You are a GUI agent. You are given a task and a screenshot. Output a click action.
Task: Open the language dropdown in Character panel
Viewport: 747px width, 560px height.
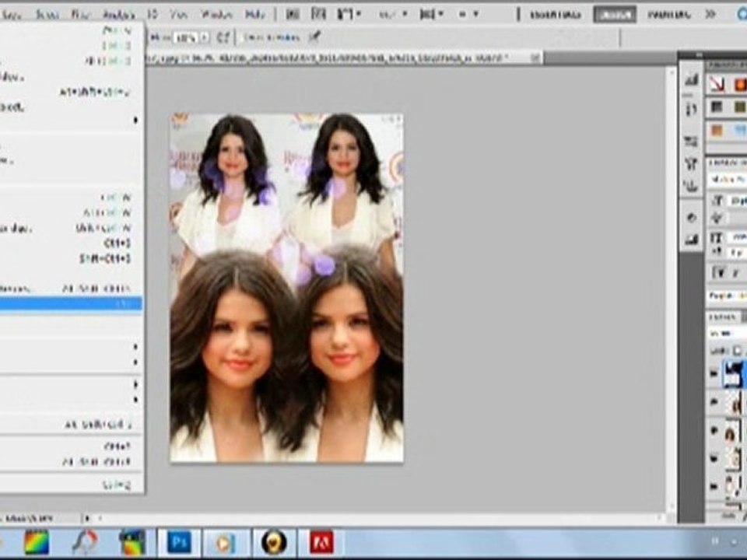[727, 296]
